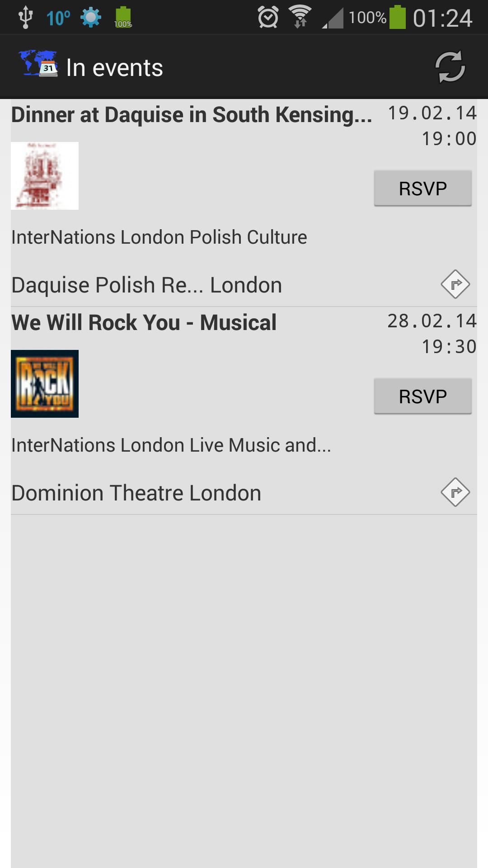
Task: Tap the Wi-Fi status bar icon
Action: [x=300, y=17]
